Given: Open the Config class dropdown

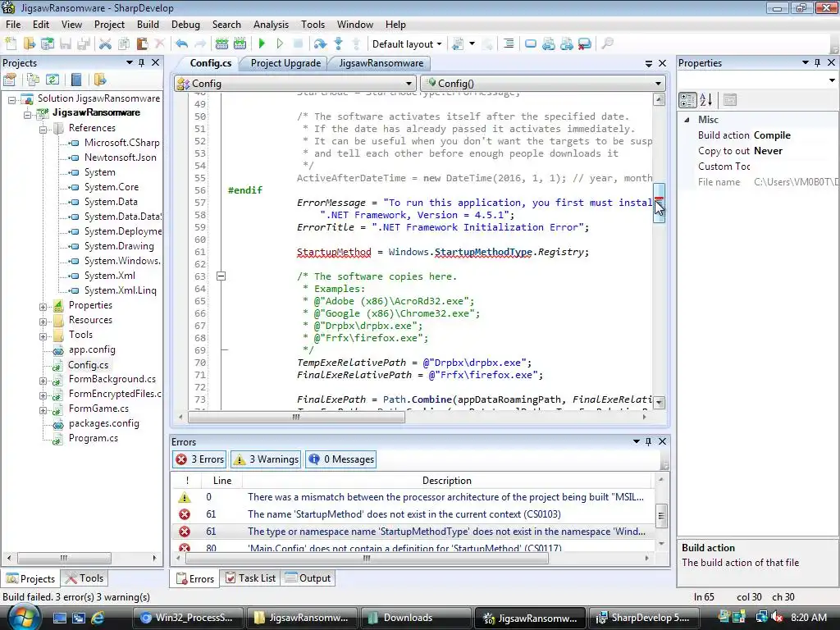Looking at the screenshot, I should click(x=295, y=83).
